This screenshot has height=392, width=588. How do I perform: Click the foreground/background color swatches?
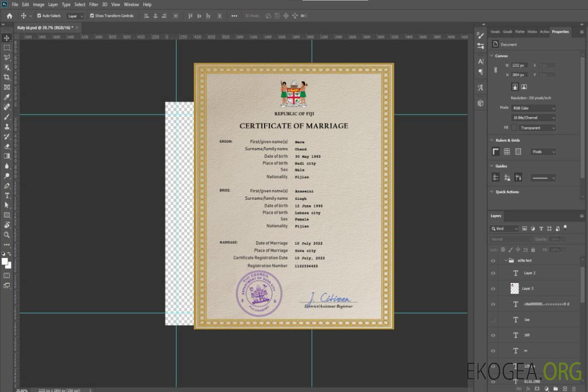(7, 263)
